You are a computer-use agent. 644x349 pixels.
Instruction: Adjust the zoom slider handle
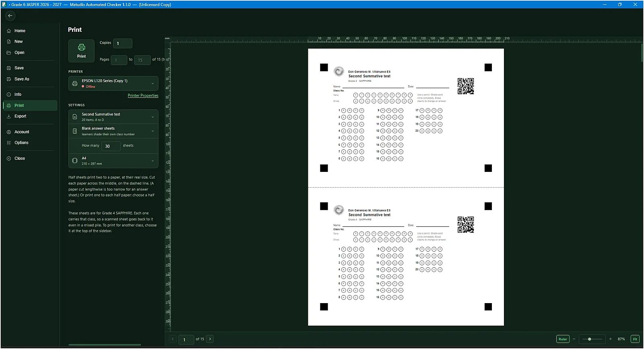pyautogui.click(x=590, y=339)
